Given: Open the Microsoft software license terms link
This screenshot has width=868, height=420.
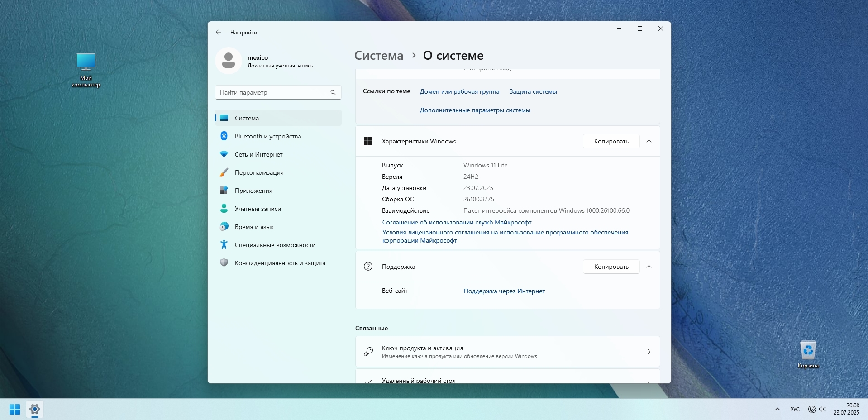Looking at the screenshot, I should 505,236.
